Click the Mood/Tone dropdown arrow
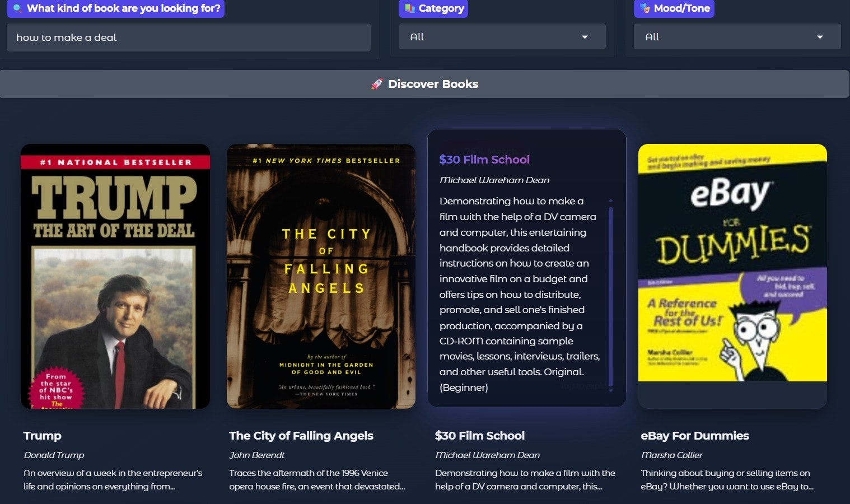 820,37
